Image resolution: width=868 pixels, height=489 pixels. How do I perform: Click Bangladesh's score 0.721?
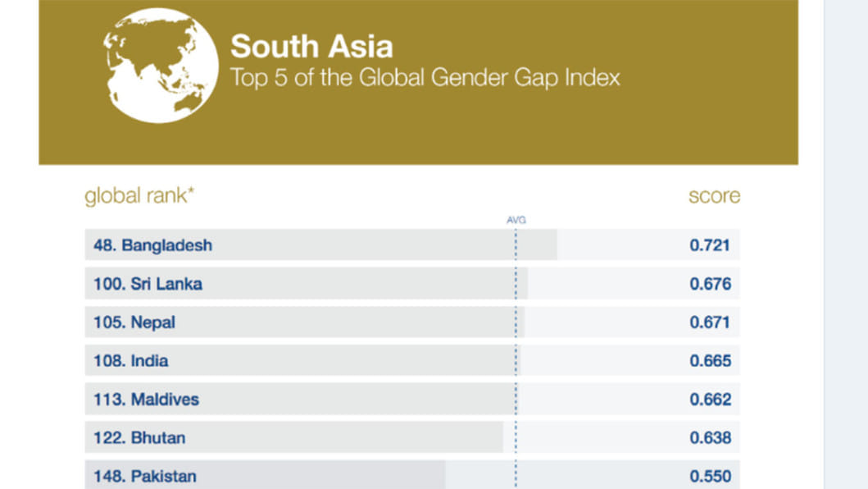point(710,245)
